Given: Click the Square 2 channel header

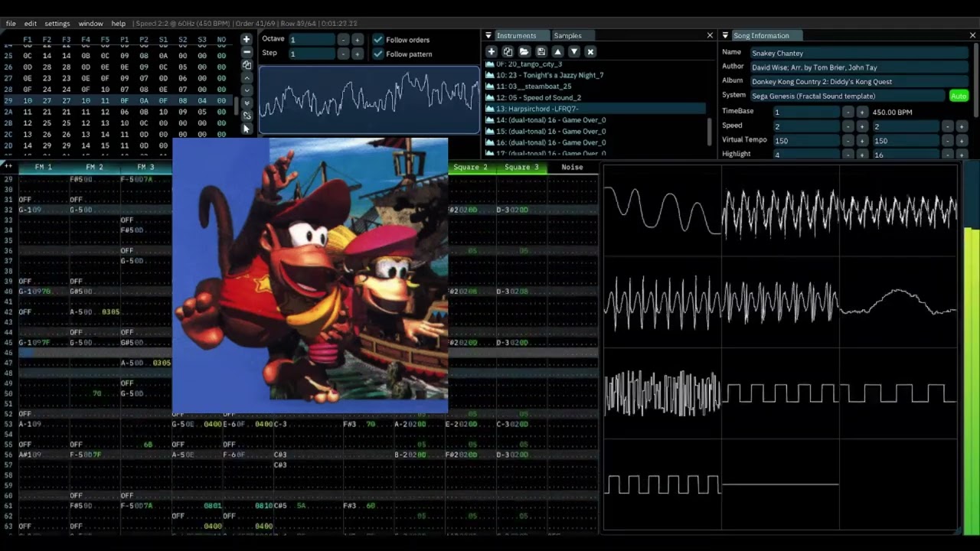Looking at the screenshot, I should click(470, 167).
